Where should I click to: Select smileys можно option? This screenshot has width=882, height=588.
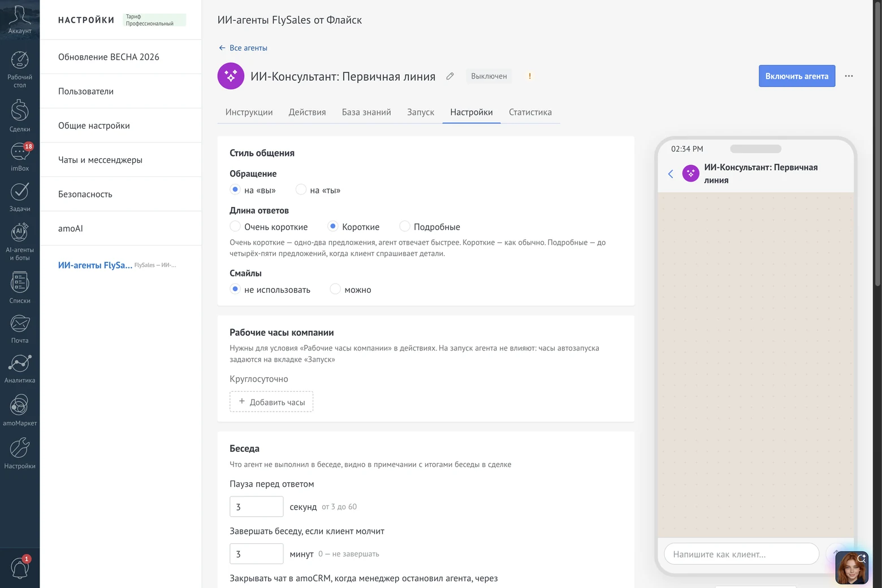pyautogui.click(x=335, y=289)
